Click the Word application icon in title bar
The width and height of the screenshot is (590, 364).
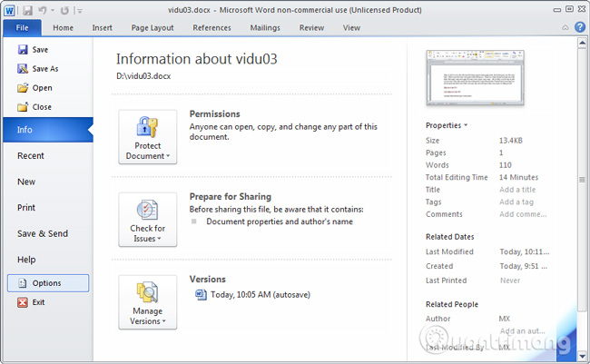(x=9, y=10)
